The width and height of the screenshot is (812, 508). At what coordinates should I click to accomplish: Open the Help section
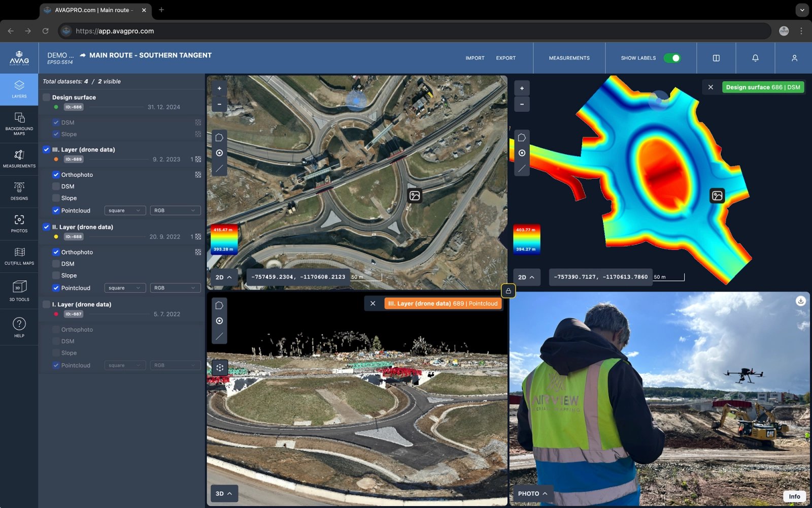(19, 327)
